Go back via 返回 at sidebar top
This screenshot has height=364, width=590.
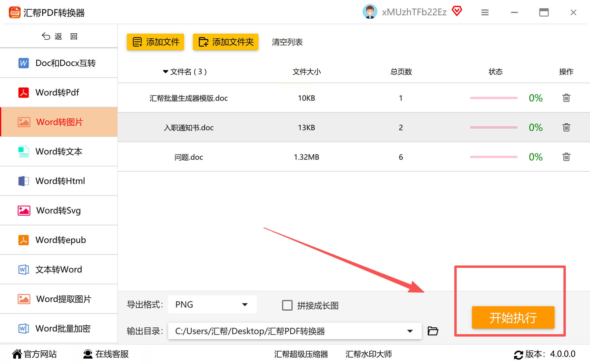[59, 36]
